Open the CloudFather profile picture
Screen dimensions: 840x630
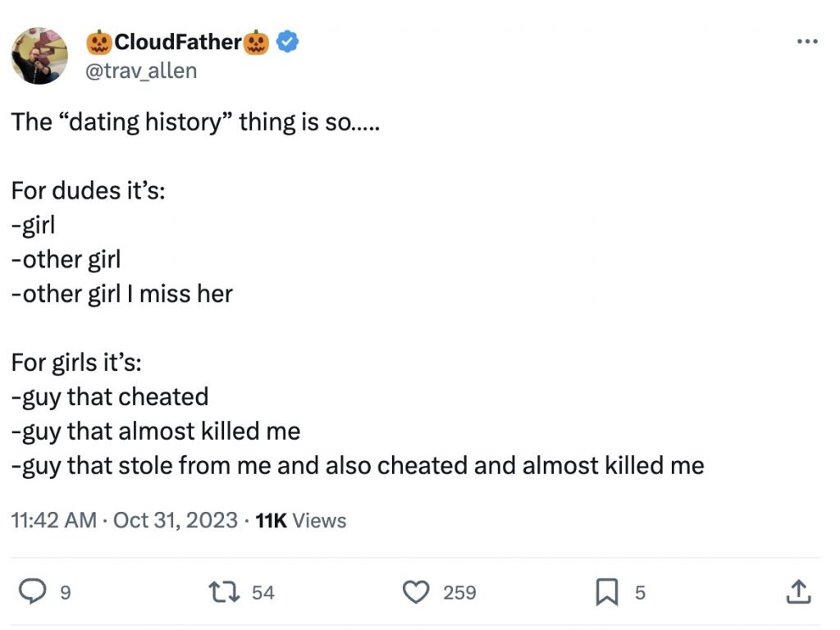(39, 56)
